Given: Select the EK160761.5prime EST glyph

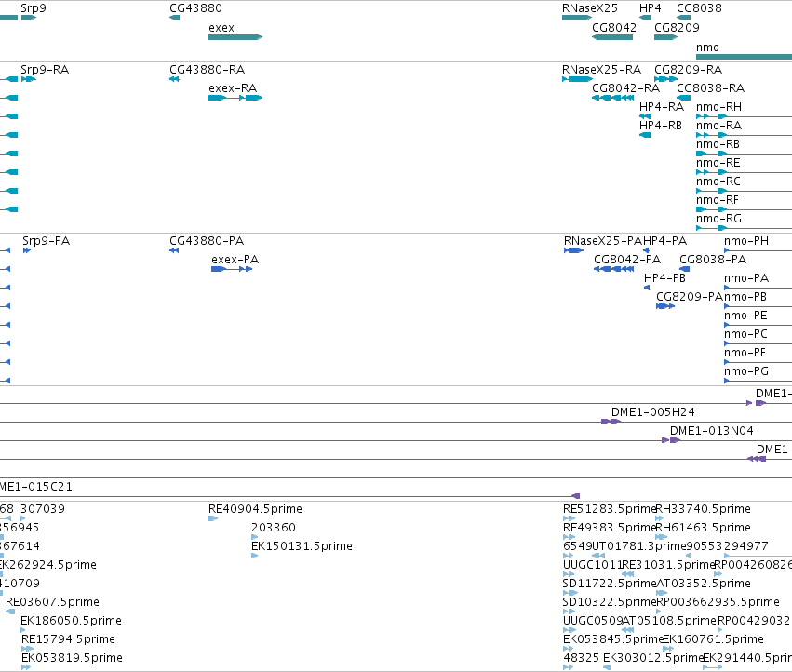Looking at the screenshot, I should pyautogui.click(x=668, y=649).
